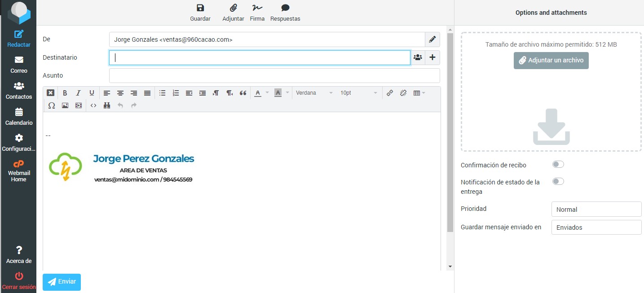This screenshot has width=644, height=293.
Task: Open Calendario in the sidebar
Action: (19, 117)
